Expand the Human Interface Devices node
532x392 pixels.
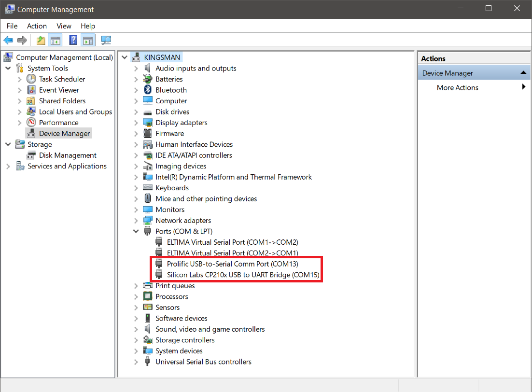136,144
